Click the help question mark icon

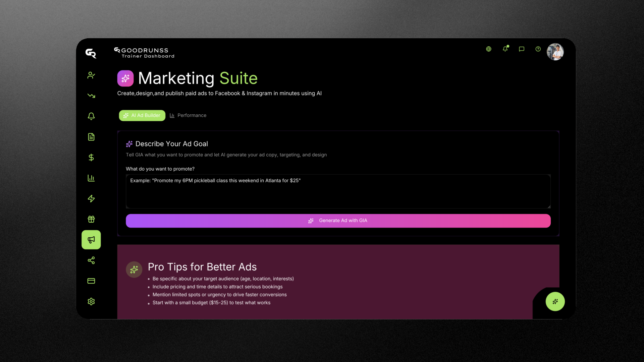[538, 49]
